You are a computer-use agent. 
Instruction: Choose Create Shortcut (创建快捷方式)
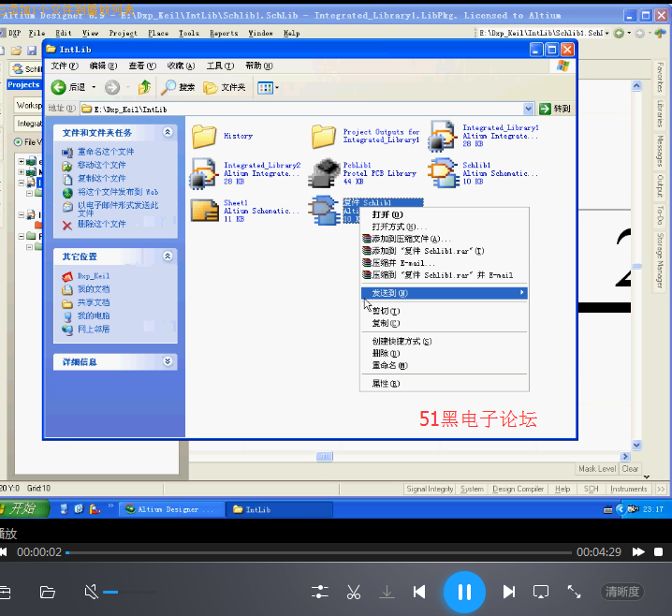pos(445,341)
